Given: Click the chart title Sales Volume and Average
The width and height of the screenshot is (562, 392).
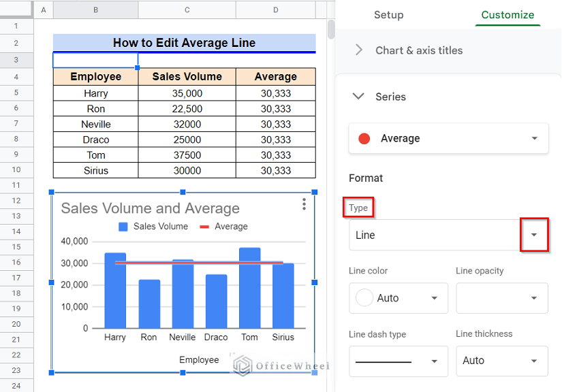Looking at the screenshot, I should (x=150, y=208).
